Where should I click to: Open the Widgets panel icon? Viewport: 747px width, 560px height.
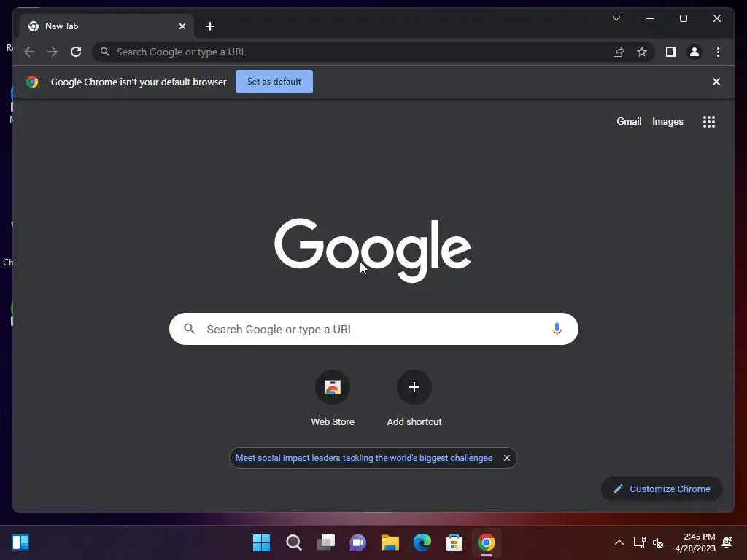20,542
